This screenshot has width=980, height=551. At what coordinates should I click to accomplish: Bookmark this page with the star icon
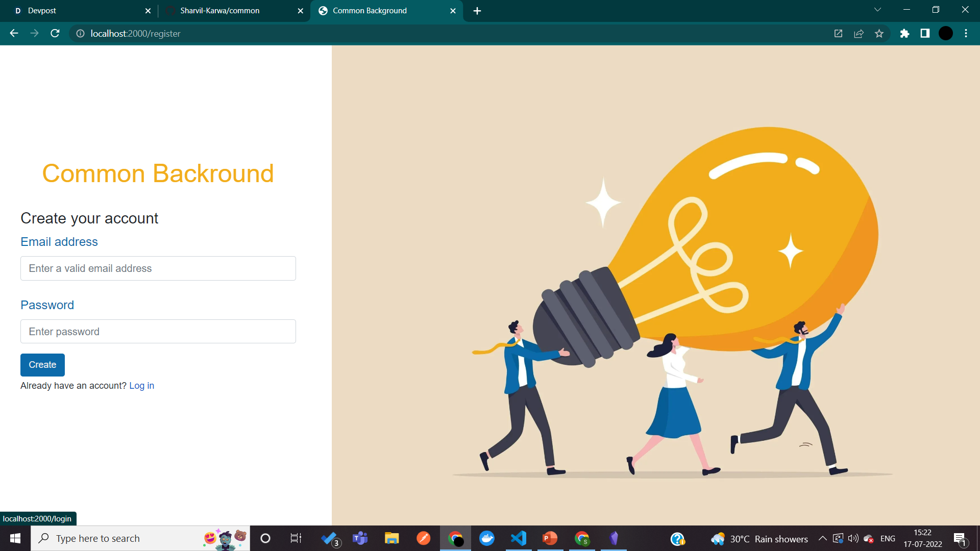click(879, 34)
